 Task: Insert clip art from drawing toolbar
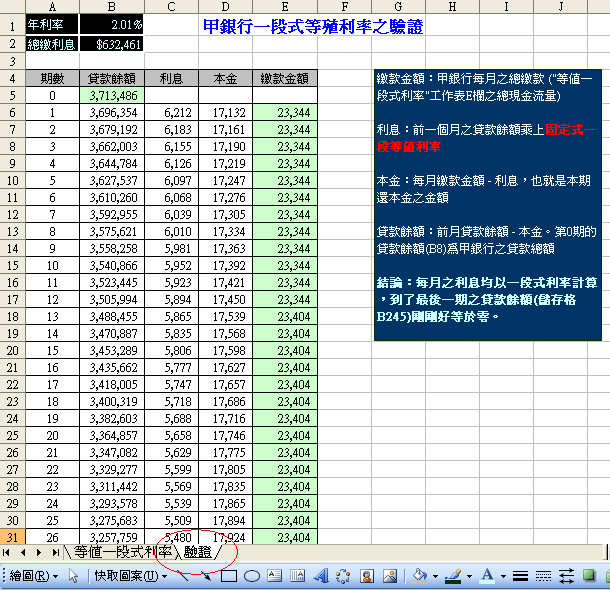[x=367, y=576]
